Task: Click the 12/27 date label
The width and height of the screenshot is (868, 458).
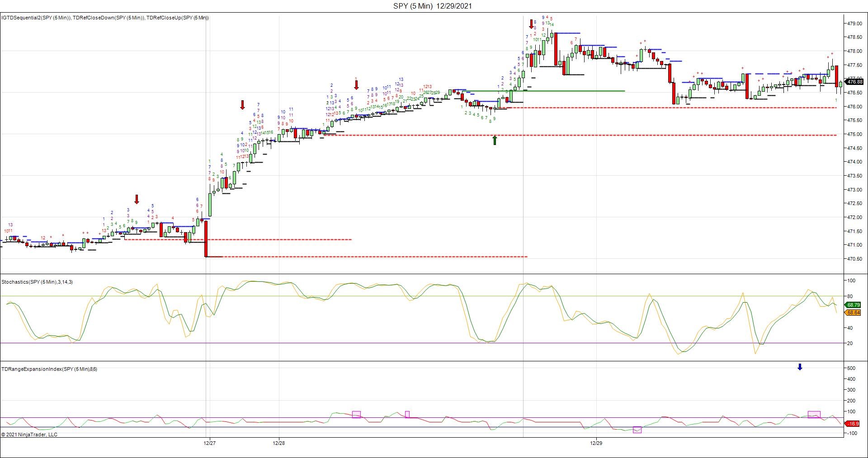Action: pos(209,443)
